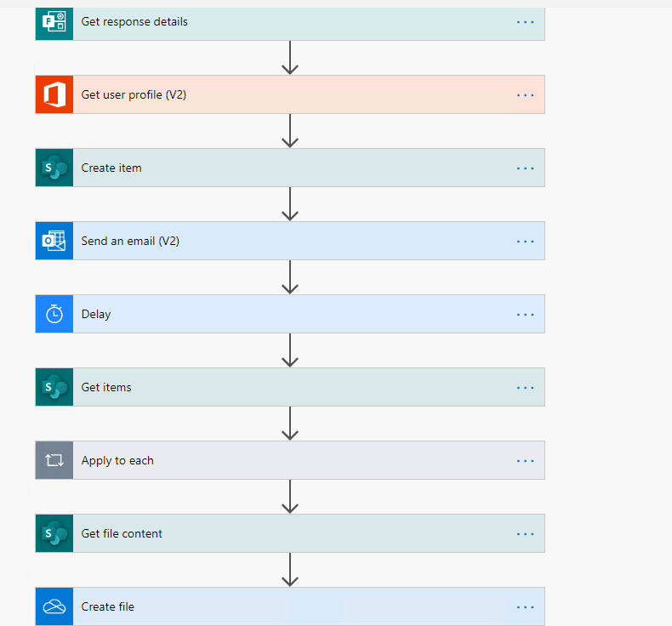
Task: Expand the Create file action title
Action: [x=107, y=606]
